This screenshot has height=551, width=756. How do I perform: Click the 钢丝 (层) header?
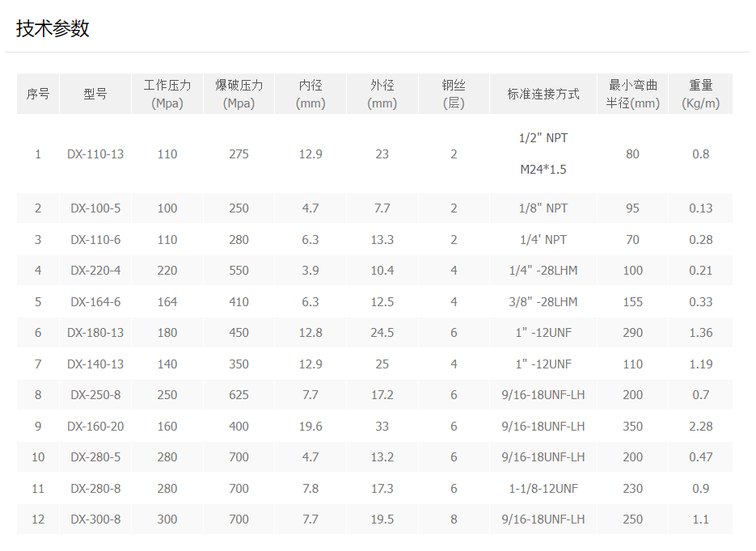tap(454, 94)
